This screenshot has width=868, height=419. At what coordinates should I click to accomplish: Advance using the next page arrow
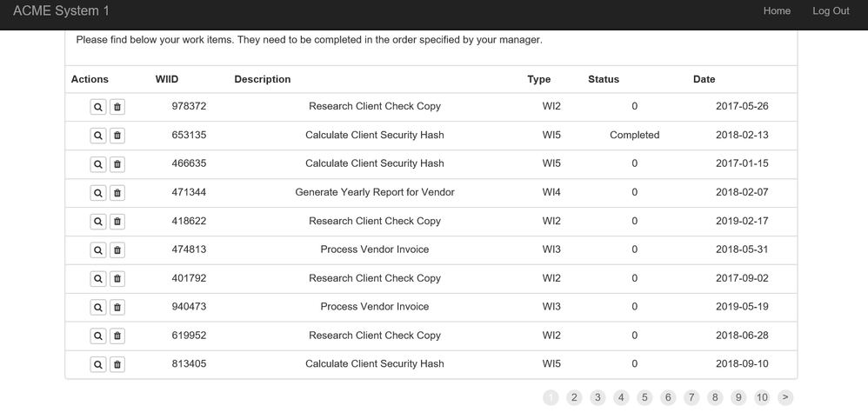pyautogui.click(x=785, y=397)
